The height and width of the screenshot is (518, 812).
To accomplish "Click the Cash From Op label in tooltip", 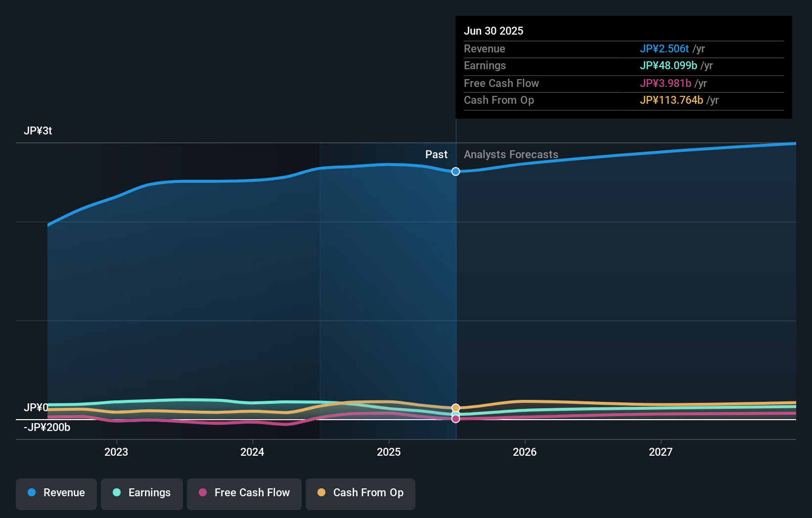I will coord(499,100).
